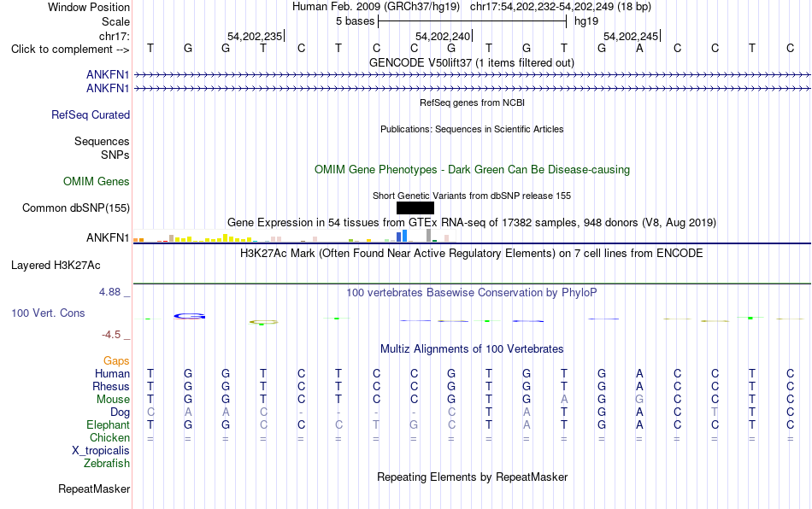Click the grey A in the Mouse alignment row
The width and height of the screenshot is (812, 509).
pos(564,400)
